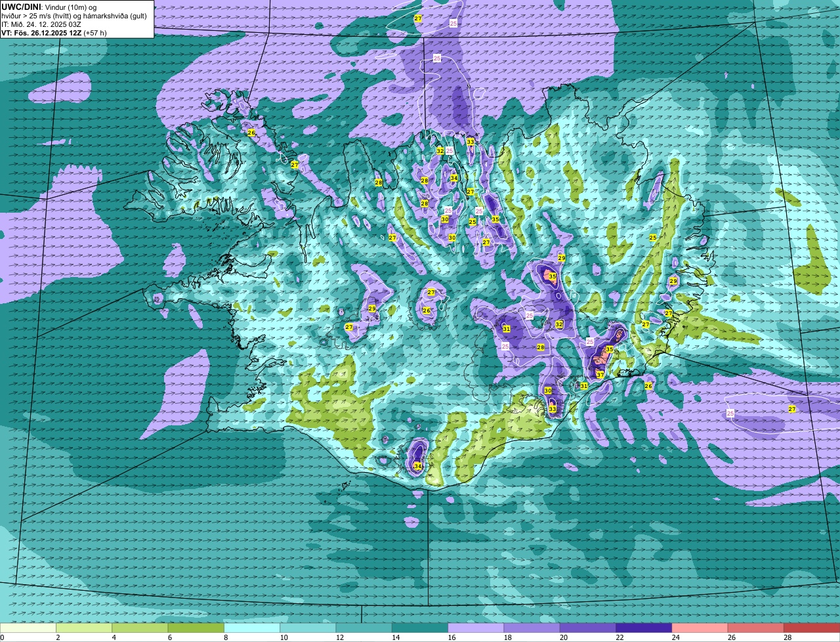Image resolution: width=840 pixels, height=642 pixels.
Task: Select the yellow gust label reading 37
Action: point(600,375)
